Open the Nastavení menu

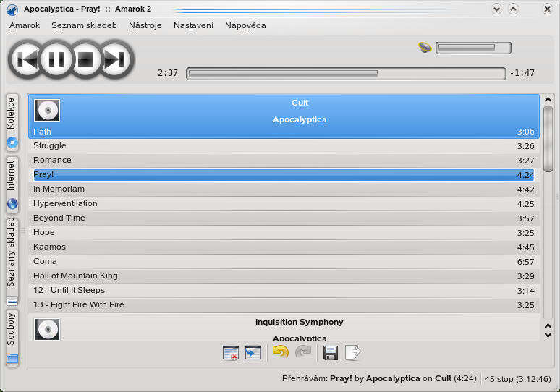tap(193, 25)
